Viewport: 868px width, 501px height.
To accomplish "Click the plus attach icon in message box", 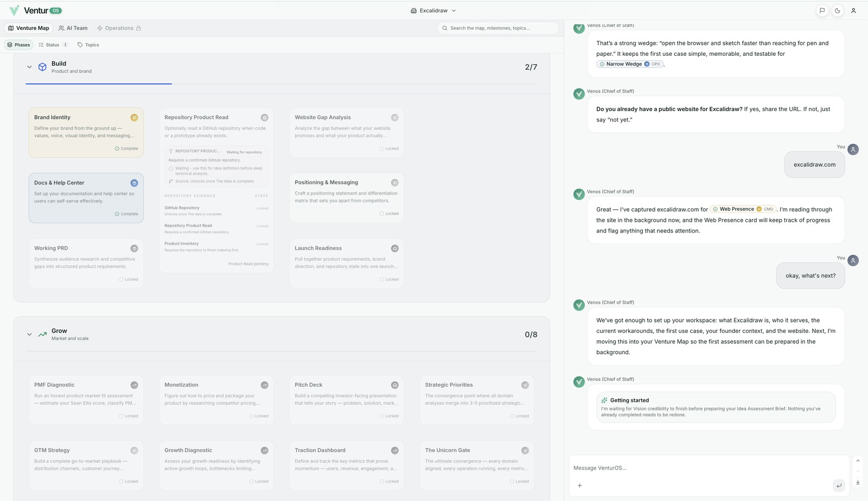I will pyautogui.click(x=579, y=485).
